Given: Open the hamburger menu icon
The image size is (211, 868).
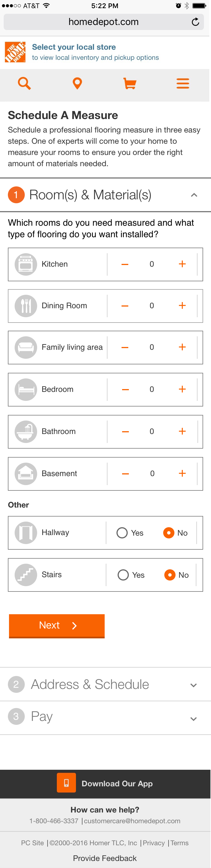Looking at the screenshot, I should 183,83.
